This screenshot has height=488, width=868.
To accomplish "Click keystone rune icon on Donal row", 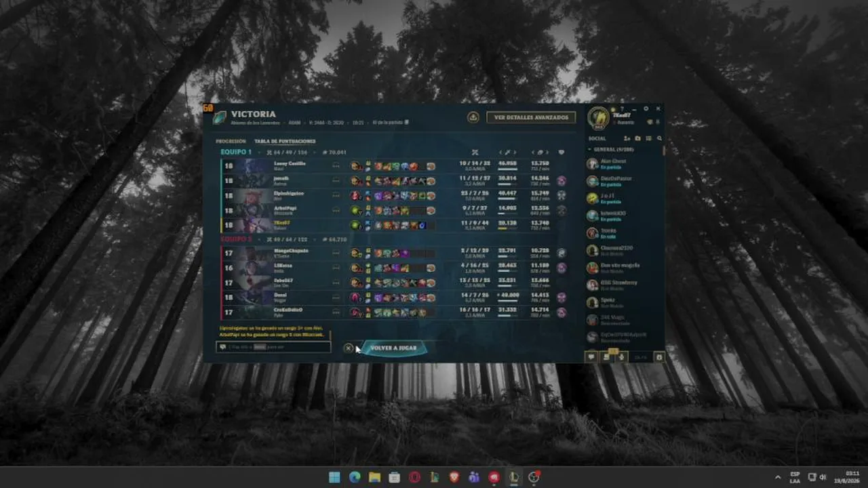I will (355, 297).
